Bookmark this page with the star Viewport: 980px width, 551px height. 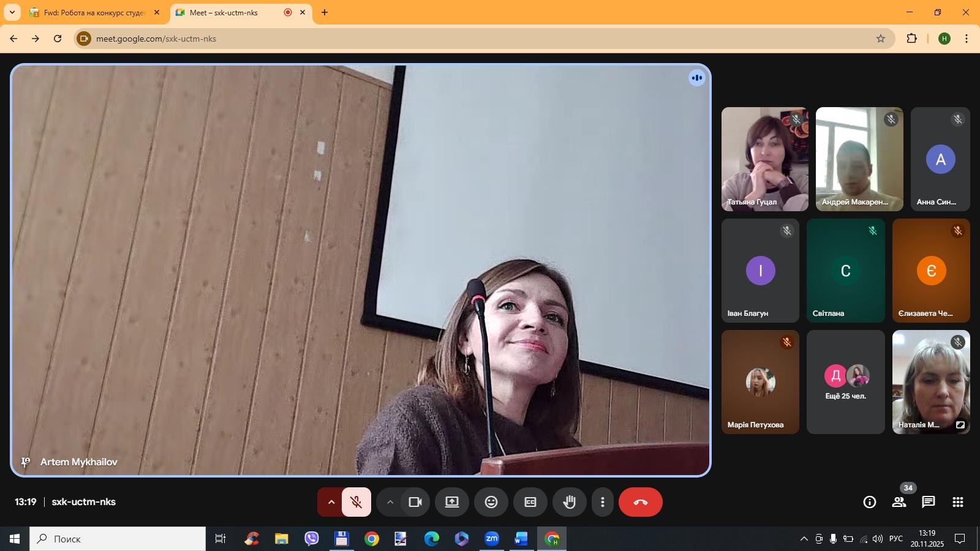881,39
